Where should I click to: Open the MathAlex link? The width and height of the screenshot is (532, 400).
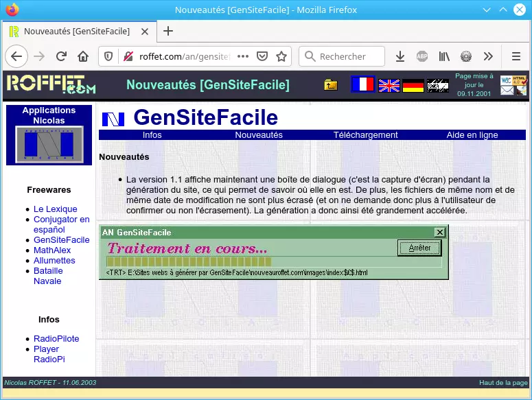52,250
